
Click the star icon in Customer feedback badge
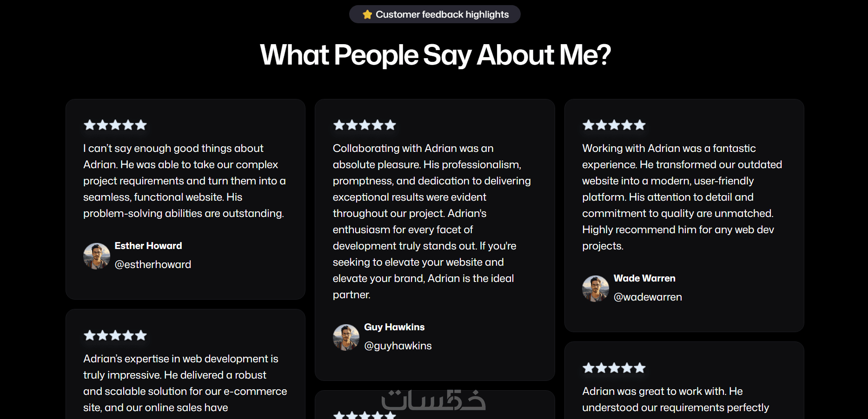[367, 14]
